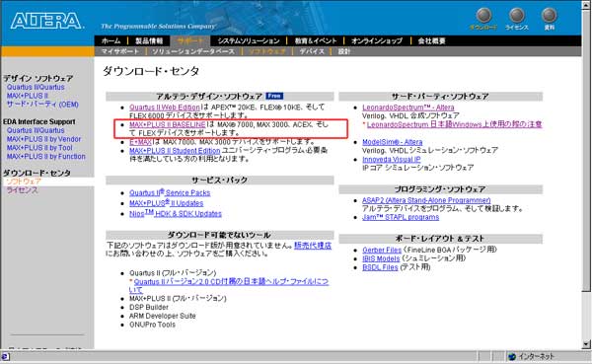
Task: Open MAX+PLUS II by Tool link
Action: coord(39,148)
